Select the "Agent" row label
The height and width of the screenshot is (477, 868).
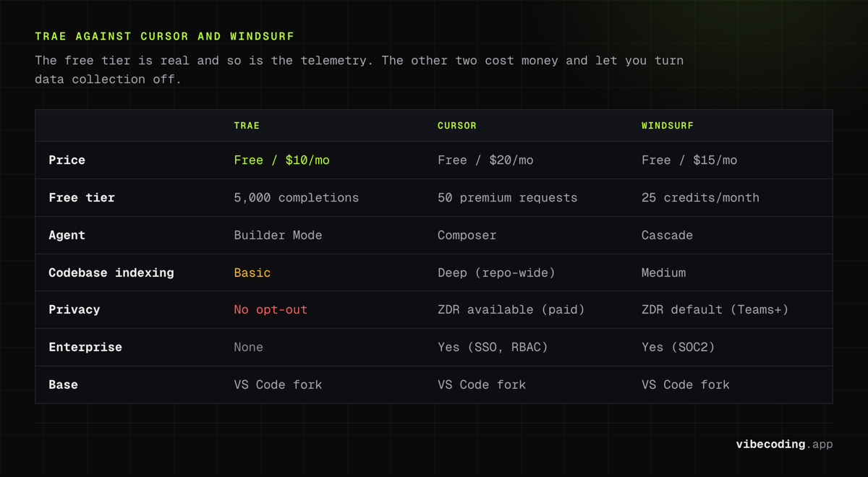67,236
